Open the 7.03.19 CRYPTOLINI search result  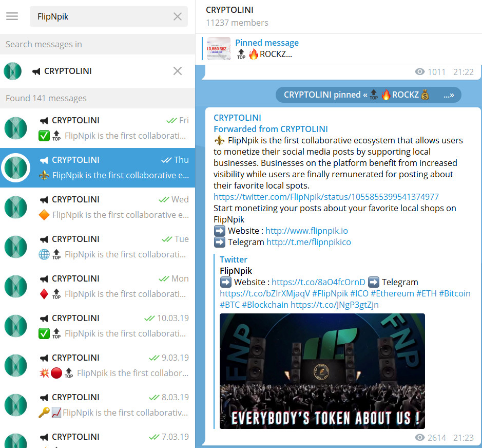point(98,437)
